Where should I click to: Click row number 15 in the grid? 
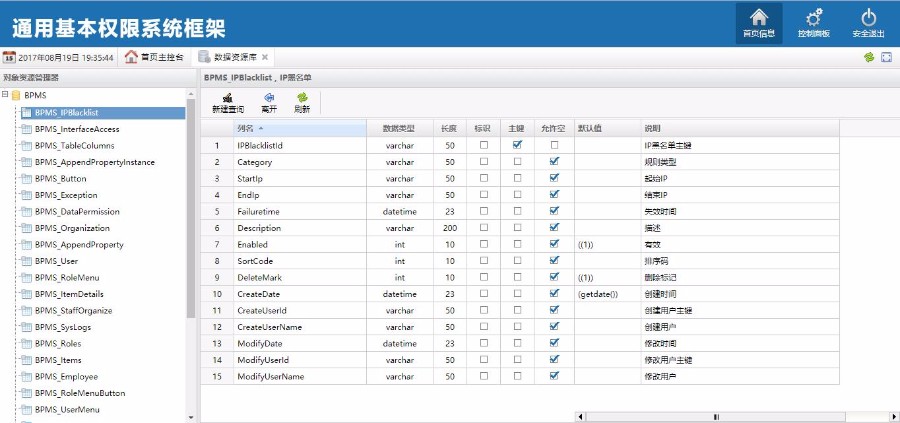tap(217, 377)
